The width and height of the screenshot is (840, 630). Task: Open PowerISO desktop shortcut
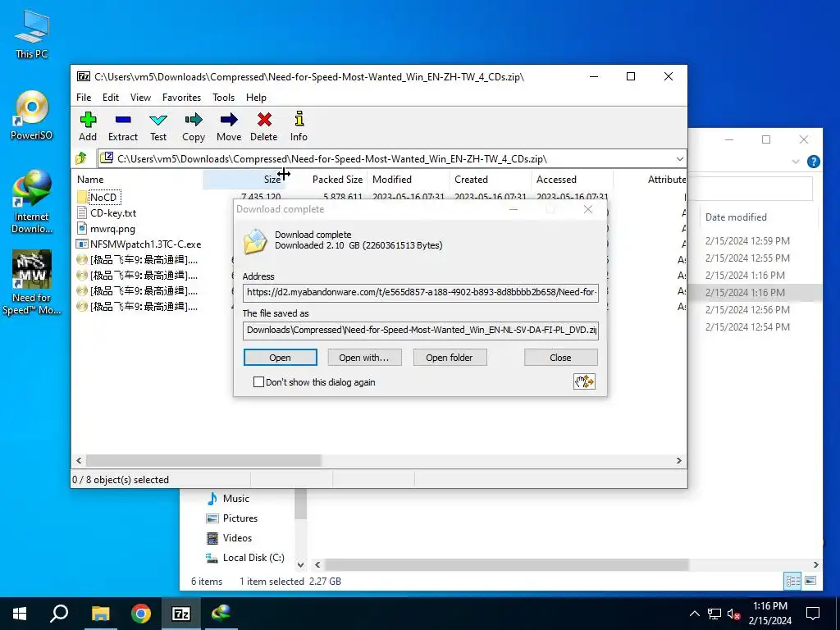[x=32, y=115]
